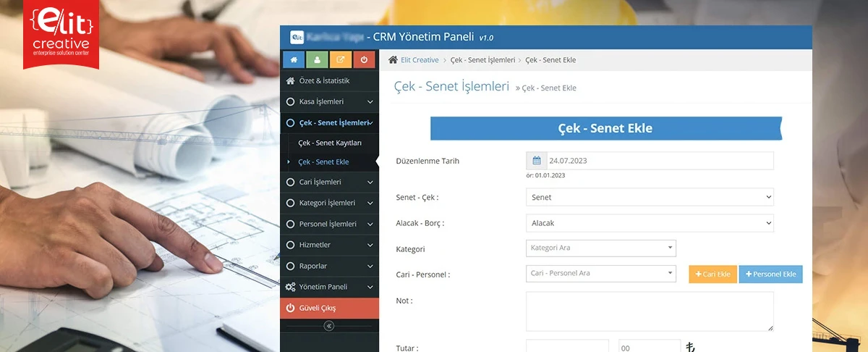Open Çek - Senet Kayıtları submenu item
The height and width of the screenshot is (352, 868).
pos(329,143)
